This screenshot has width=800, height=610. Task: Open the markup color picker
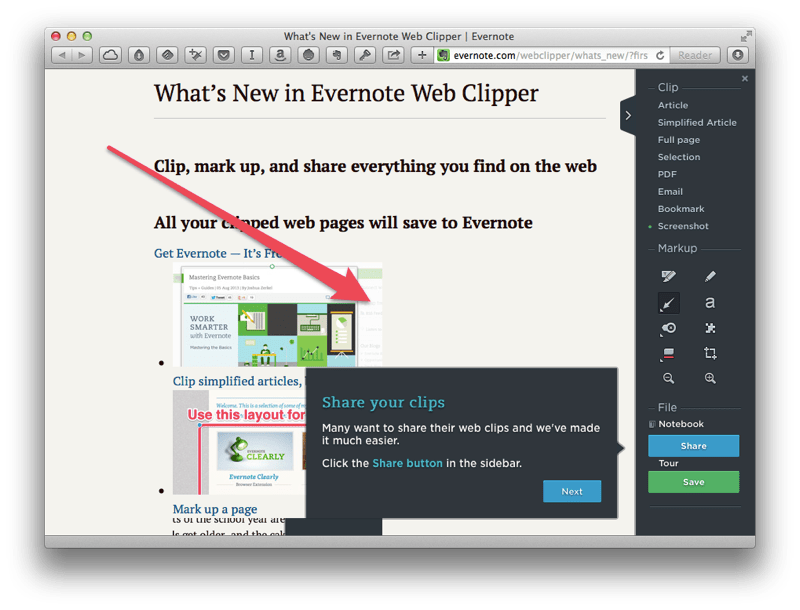point(668,353)
